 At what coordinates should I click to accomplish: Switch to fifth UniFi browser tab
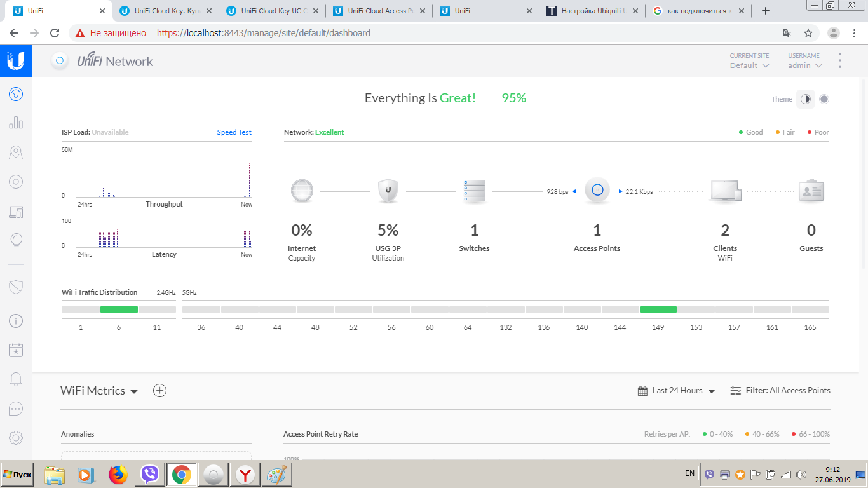tap(485, 11)
